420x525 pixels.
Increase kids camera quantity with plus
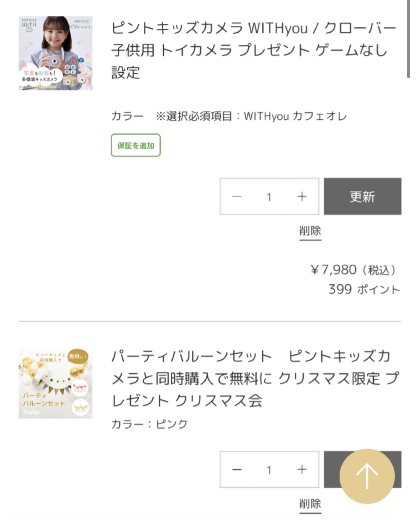(x=302, y=196)
